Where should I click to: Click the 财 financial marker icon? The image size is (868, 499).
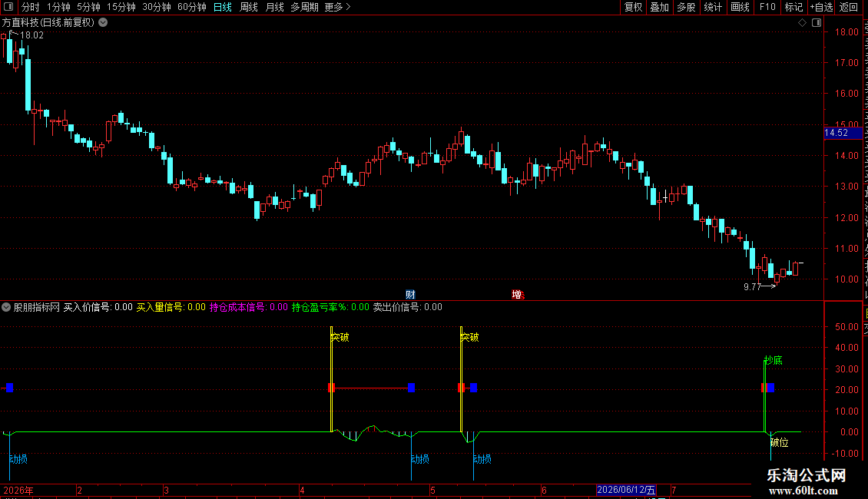click(x=410, y=294)
